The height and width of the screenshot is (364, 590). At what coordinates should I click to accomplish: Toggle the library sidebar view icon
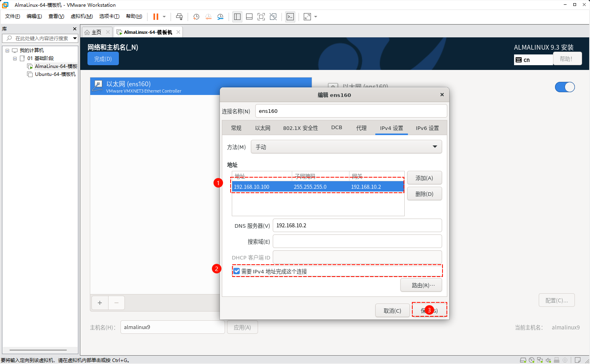tap(237, 17)
